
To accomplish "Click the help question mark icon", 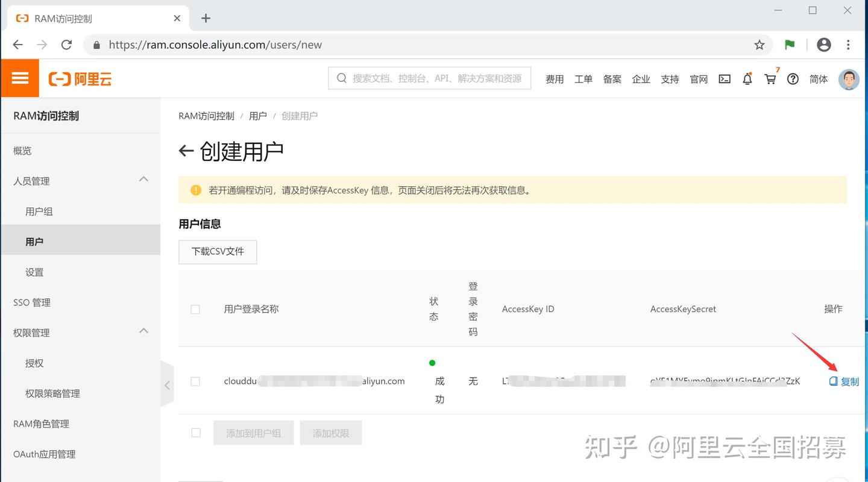I will pos(793,79).
